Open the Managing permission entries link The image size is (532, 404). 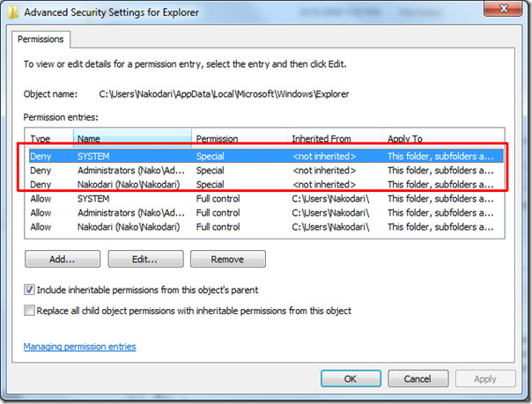[x=80, y=347]
